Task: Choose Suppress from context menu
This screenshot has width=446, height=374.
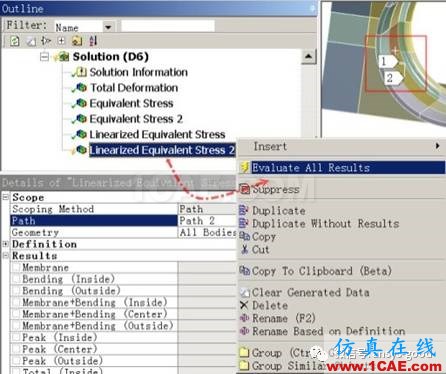Action: click(342, 189)
